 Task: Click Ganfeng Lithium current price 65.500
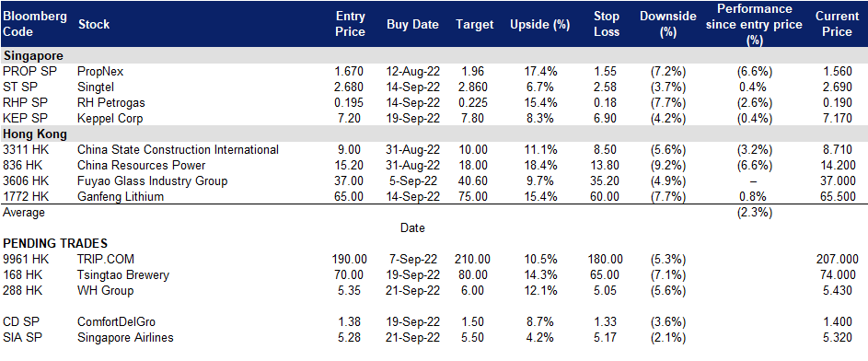click(x=837, y=196)
